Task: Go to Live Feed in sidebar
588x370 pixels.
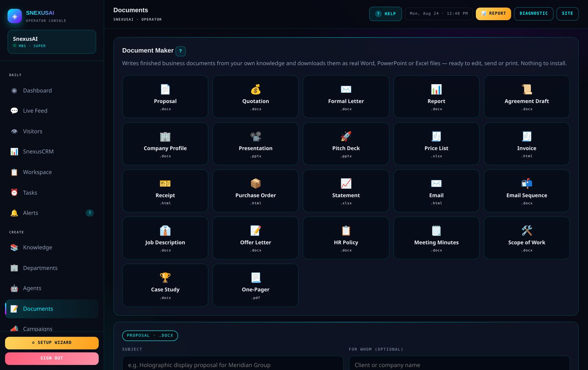Action: click(x=52, y=111)
